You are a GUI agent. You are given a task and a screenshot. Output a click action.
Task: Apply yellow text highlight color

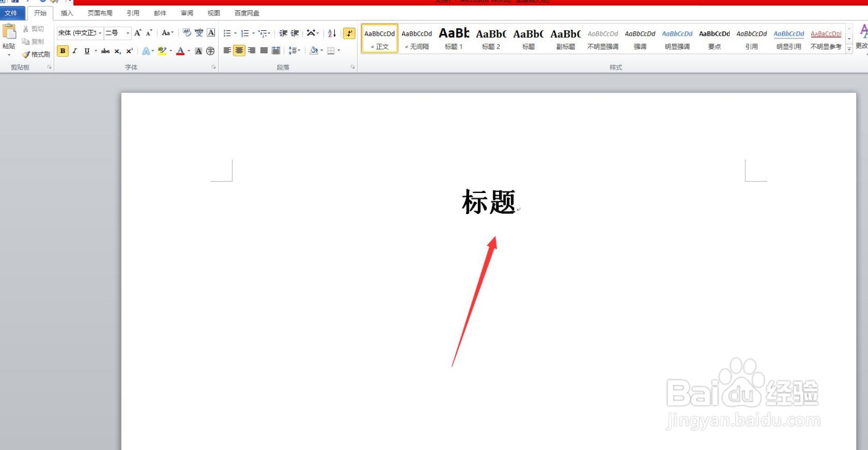coord(162,51)
